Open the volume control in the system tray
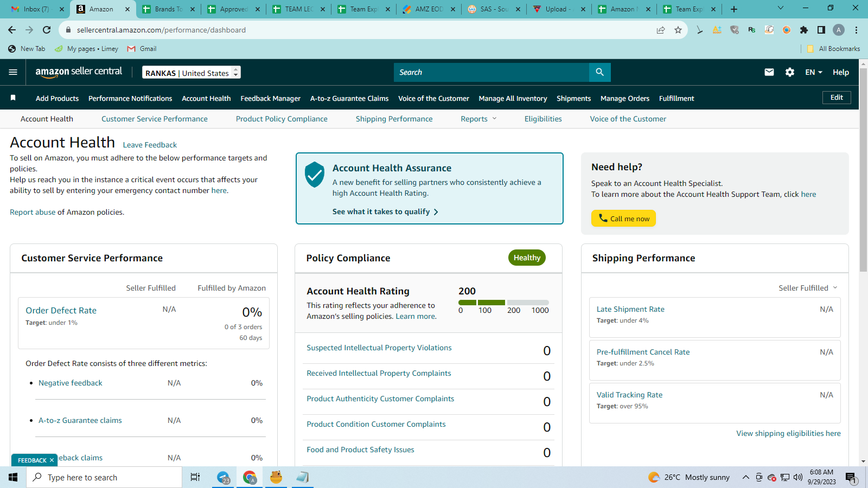Screen dimensions: 868x488 797,477
